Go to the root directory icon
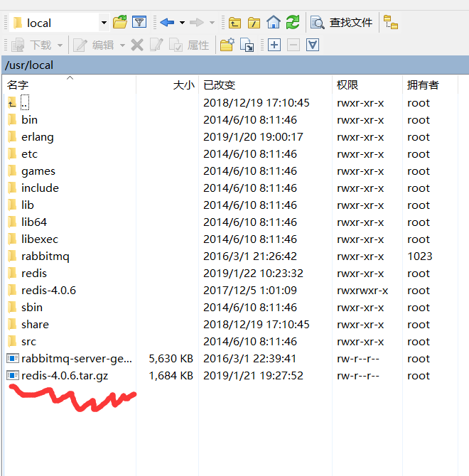 254,23
